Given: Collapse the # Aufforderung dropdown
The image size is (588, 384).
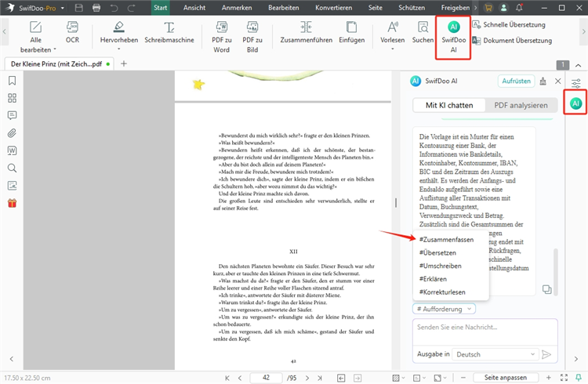Looking at the screenshot, I should [444, 309].
